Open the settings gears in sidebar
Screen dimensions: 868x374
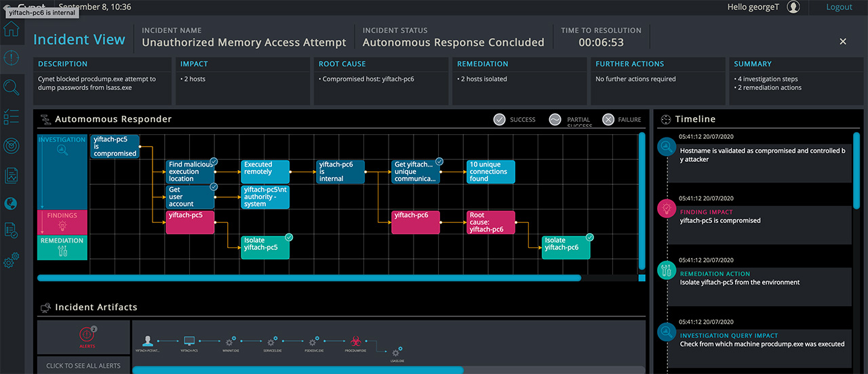coord(12,260)
